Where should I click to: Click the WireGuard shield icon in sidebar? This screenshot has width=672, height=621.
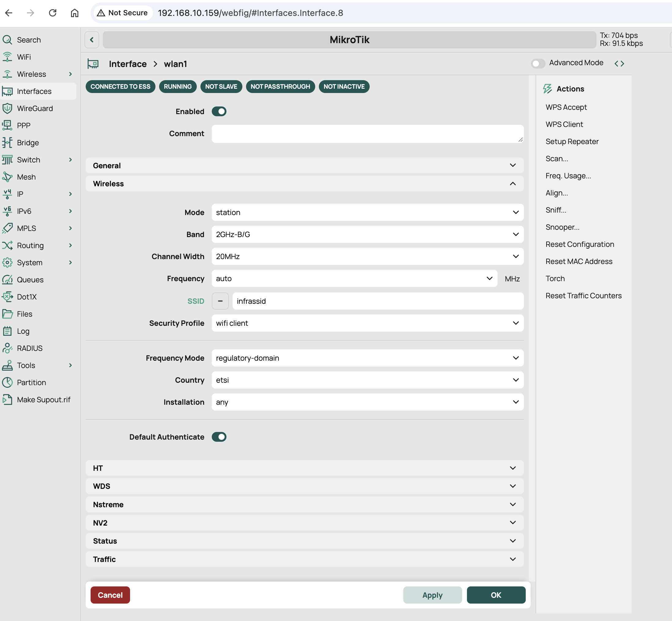pos(7,108)
